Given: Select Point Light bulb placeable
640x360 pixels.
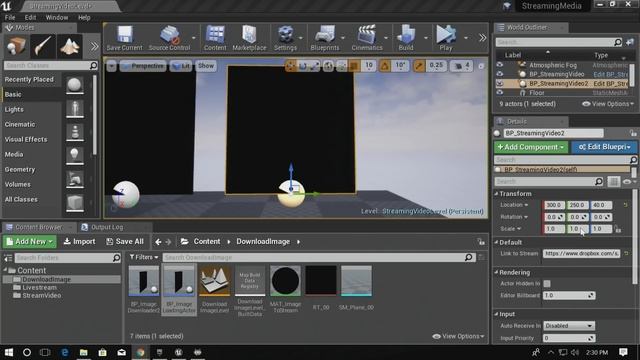Looking at the screenshot, I should tap(75, 156).
